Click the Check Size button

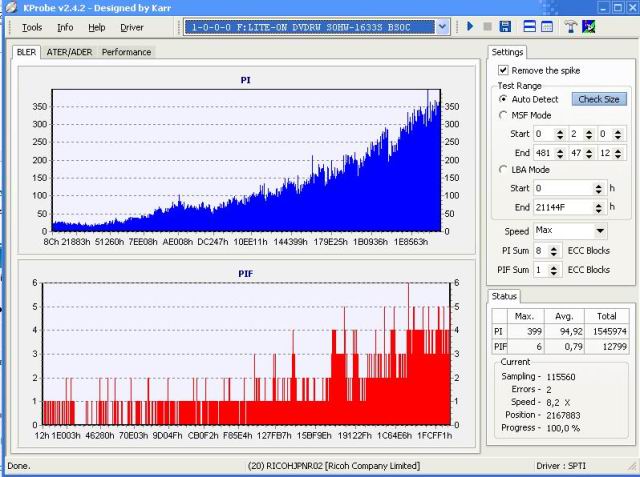click(x=599, y=99)
